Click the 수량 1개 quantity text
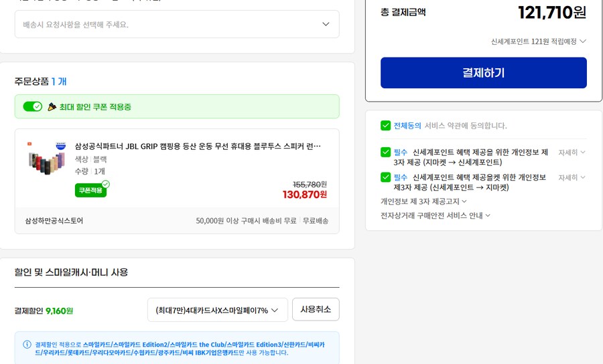 click(90, 171)
